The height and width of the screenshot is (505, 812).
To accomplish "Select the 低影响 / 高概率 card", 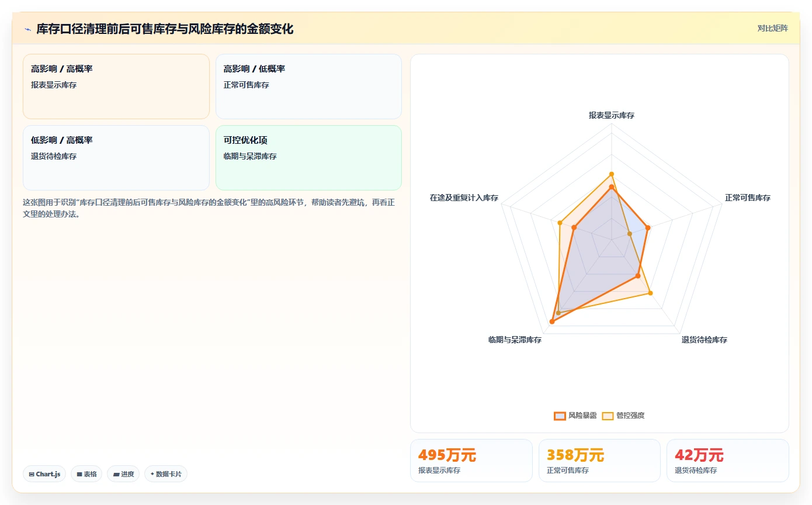I will click(x=116, y=158).
